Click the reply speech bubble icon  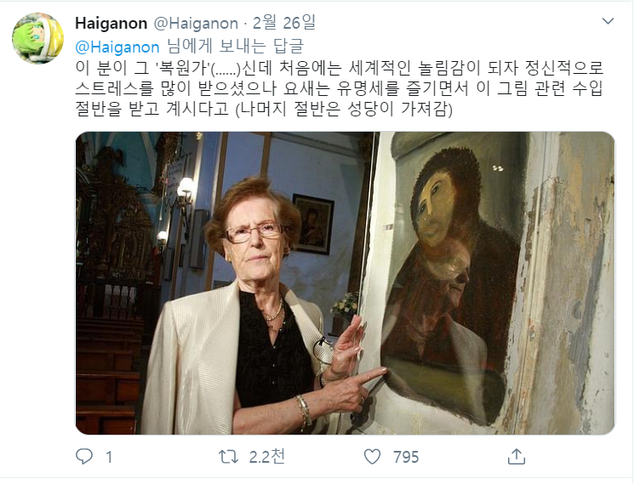pyautogui.click(x=84, y=456)
